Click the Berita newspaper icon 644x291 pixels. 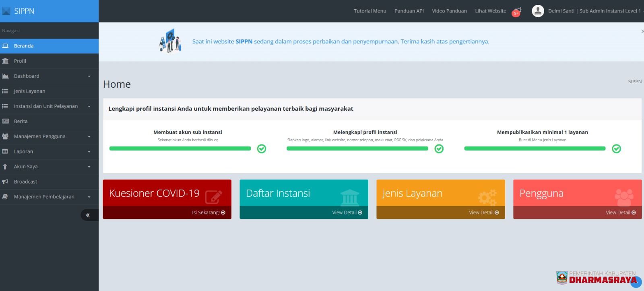[5, 121]
